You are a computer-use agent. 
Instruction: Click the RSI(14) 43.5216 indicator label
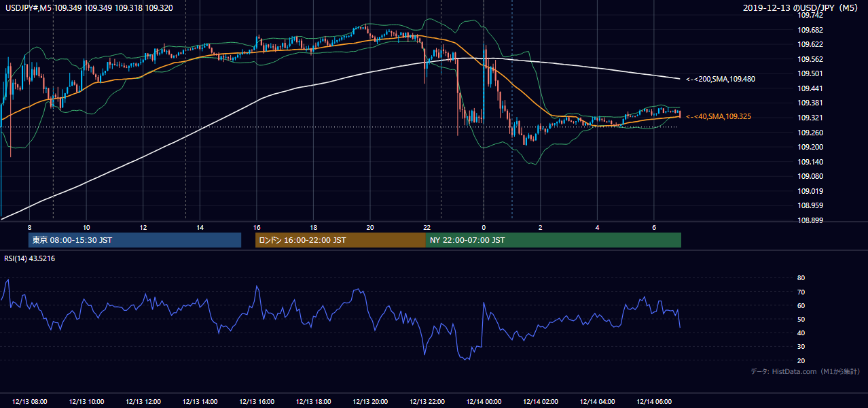30,258
